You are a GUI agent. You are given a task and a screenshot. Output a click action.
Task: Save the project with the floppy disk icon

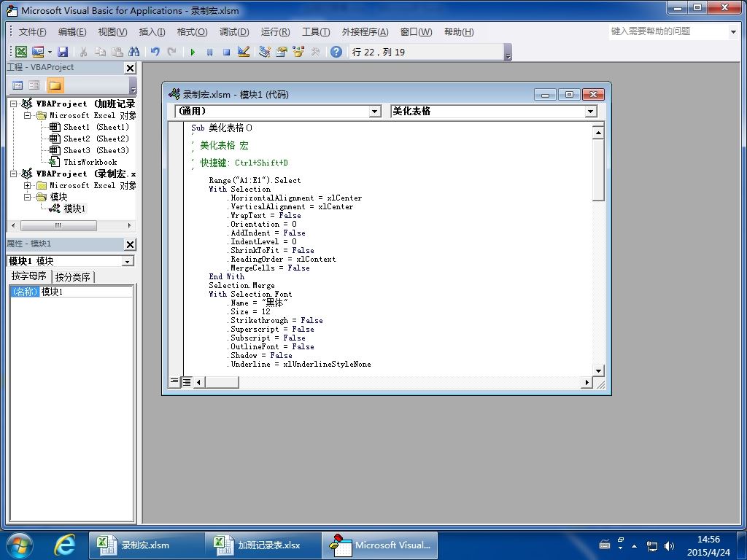tap(63, 52)
